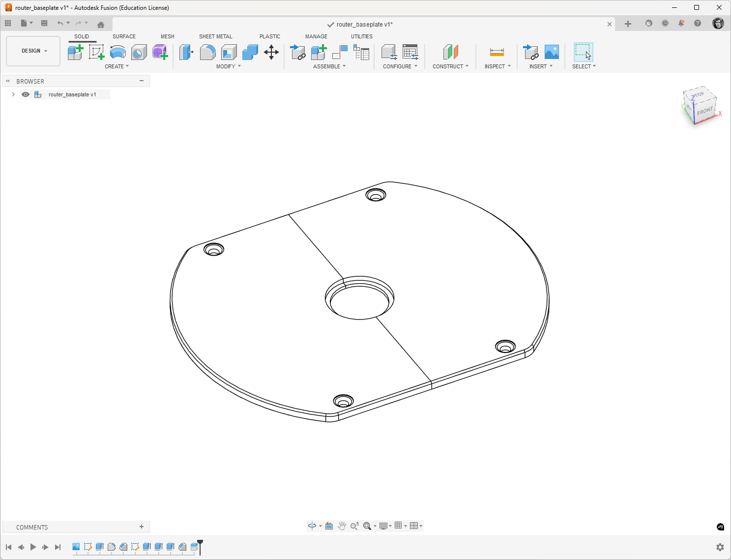This screenshot has height=560, width=731.
Task: Open the Show Data Panel grid icon
Action: 8,23
